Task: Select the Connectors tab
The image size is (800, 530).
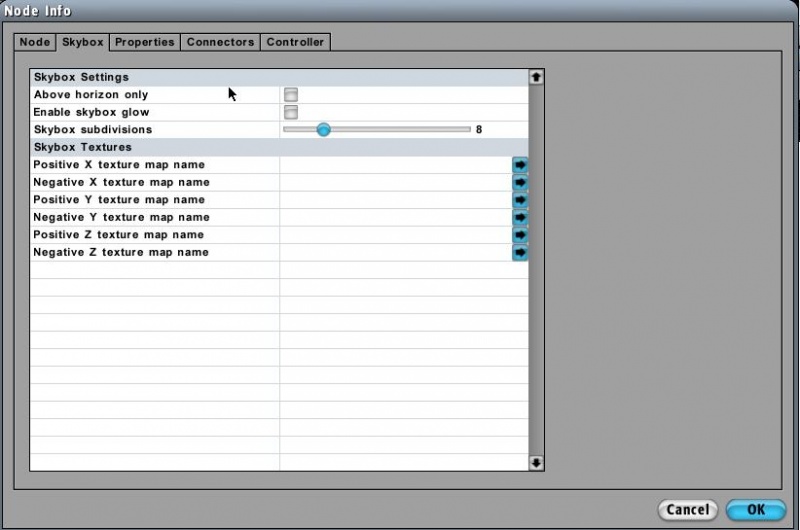Action: pos(220,42)
